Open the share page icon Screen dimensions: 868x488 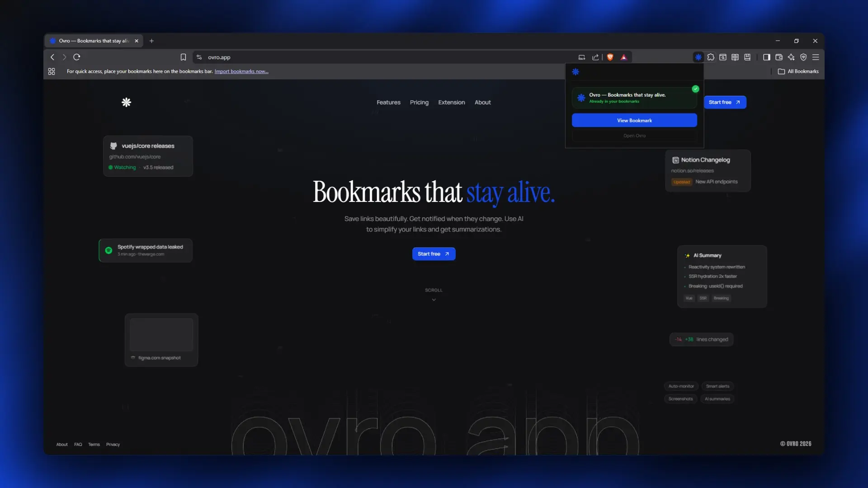[595, 57]
